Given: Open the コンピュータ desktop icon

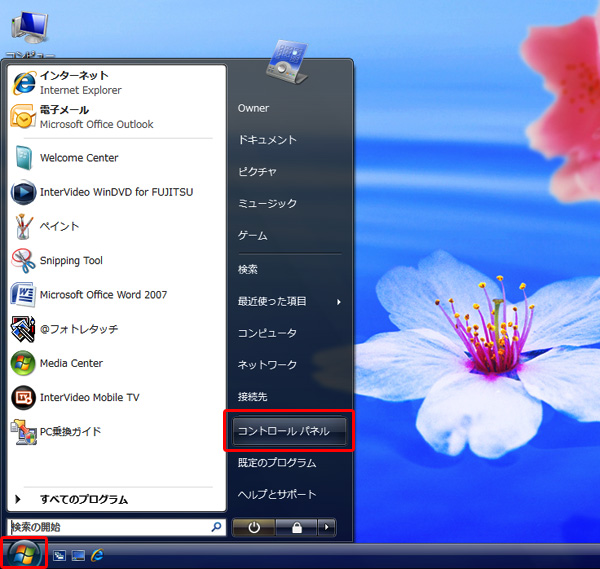Looking at the screenshot, I should click(x=30, y=35).
